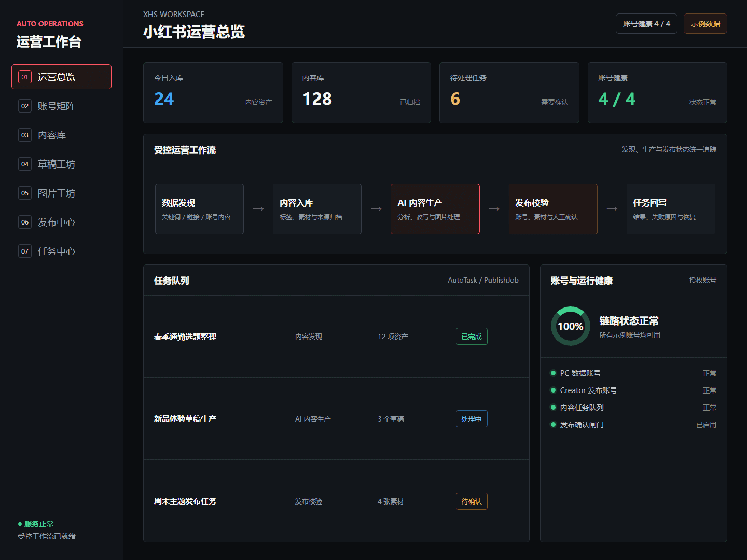Screen dimensions: 747x560
Task: Open 运营总览 in the sidebar
Action: (61, 77)
